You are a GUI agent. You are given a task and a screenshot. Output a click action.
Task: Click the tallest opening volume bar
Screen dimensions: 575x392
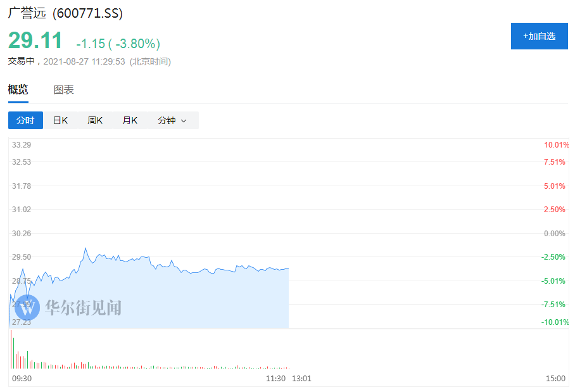(x=11, y=349)
